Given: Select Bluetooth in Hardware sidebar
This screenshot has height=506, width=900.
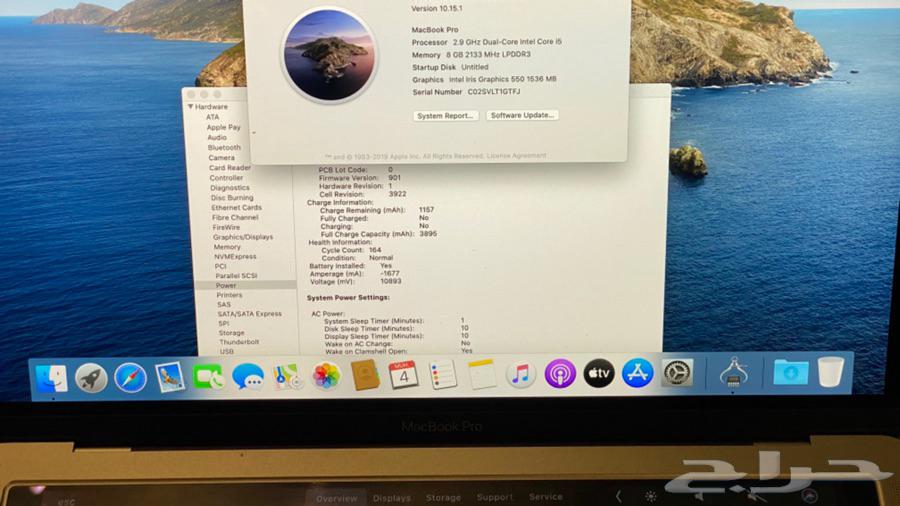Looking at the screenshot, I should tap(224, 147).
